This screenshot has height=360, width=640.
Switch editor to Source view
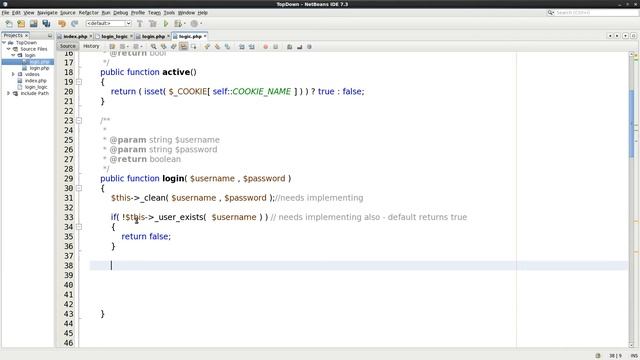click(68, 47)
